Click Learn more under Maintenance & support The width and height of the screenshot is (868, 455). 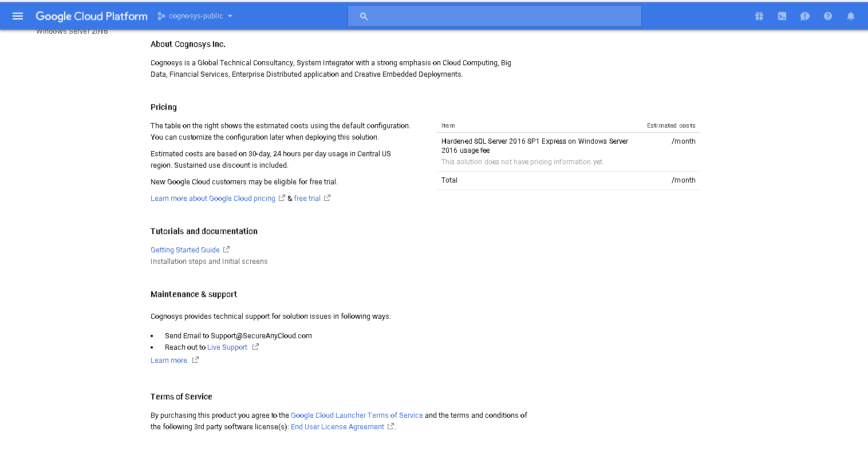coord(169,361)
